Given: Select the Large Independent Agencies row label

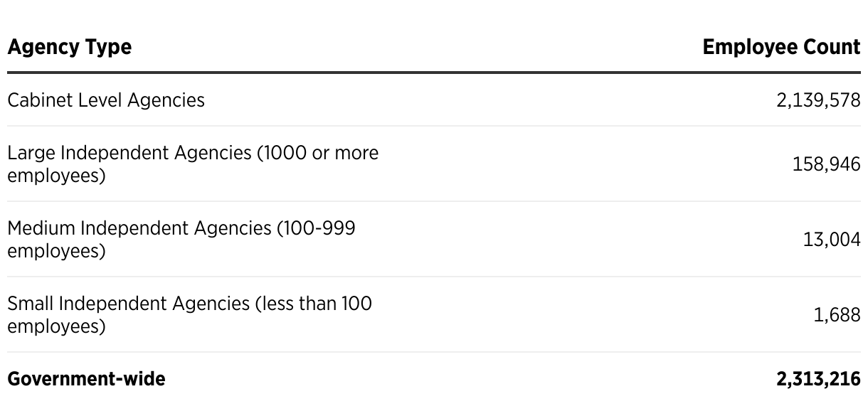Looking at the screenshot, I should pos(193,164).
